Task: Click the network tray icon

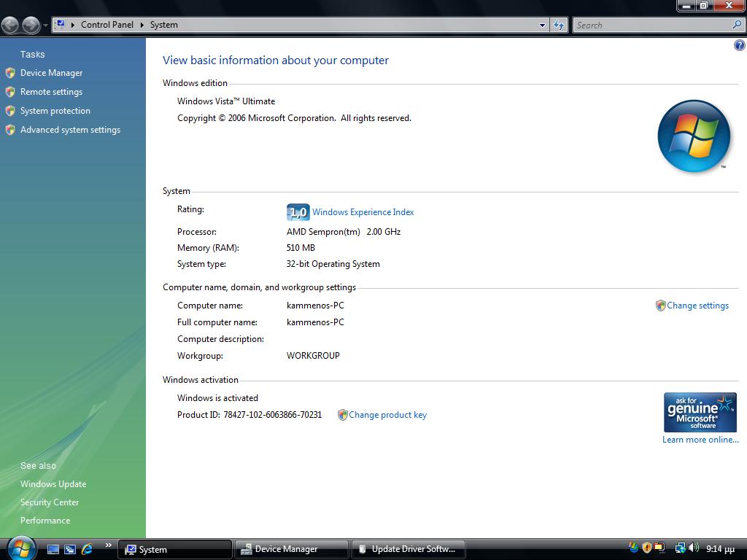Action: coord(680,548)
